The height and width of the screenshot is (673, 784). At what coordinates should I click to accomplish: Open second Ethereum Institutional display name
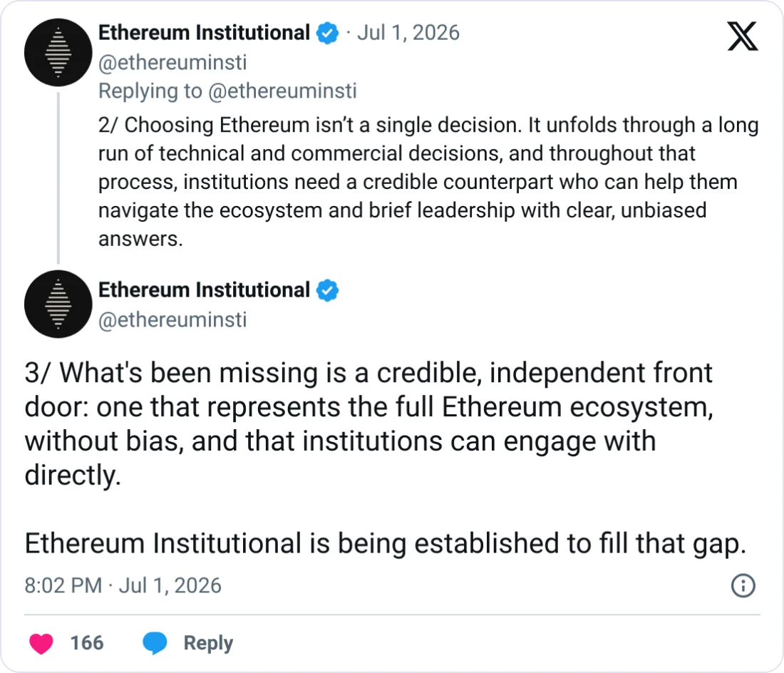click(204, 290)
